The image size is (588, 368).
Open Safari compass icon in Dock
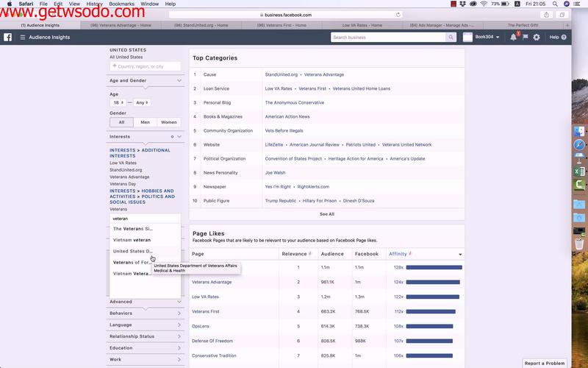point(579,144)
